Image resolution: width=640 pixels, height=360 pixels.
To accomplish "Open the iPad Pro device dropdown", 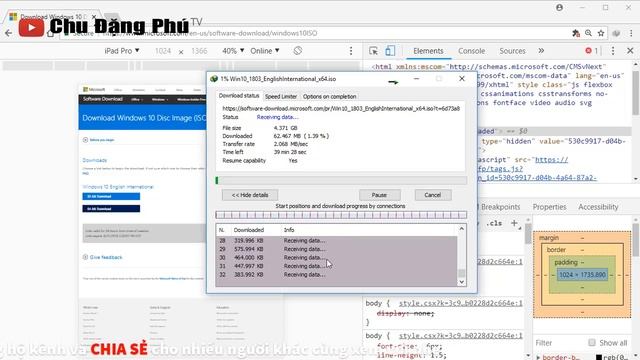I will pos(122,51).
